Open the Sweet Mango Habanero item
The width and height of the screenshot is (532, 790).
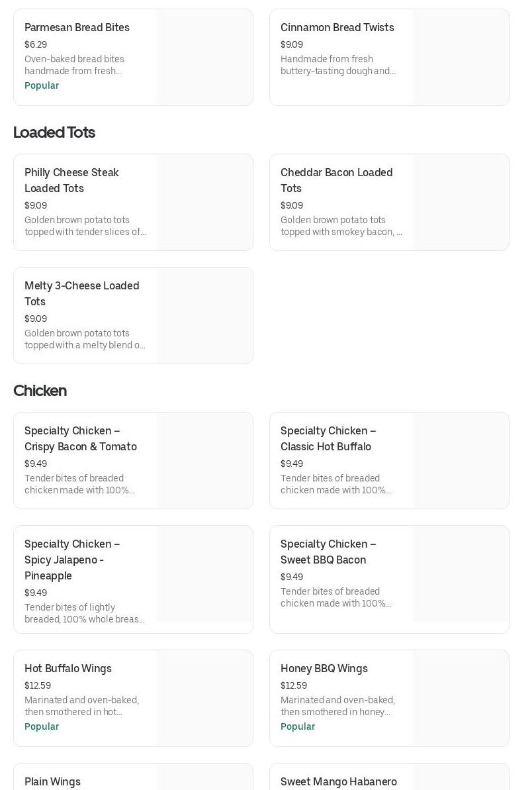point(338,782)
